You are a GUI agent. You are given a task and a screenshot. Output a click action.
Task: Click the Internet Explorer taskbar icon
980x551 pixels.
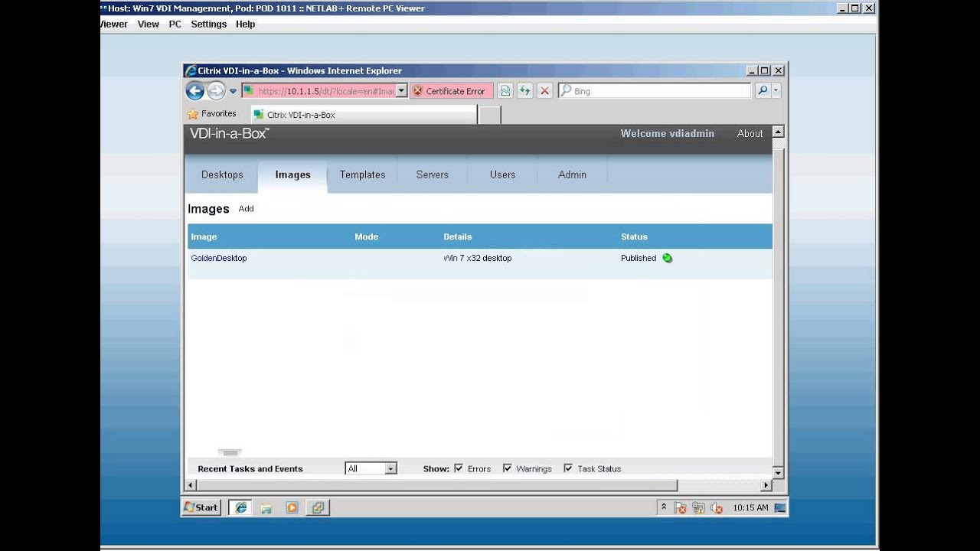click(240, 507)
